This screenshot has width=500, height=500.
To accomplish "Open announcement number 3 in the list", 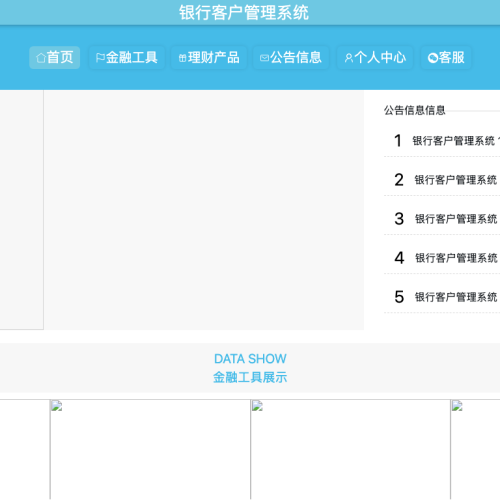I will tap(442, 219).
